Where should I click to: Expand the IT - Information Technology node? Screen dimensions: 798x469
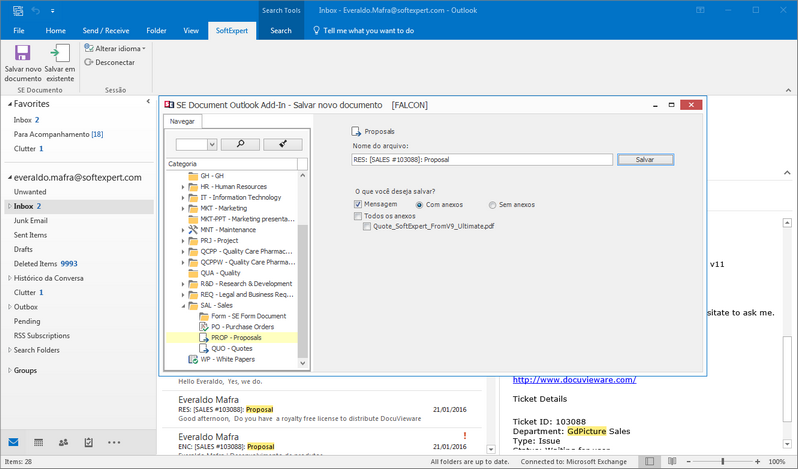[183, 197]
